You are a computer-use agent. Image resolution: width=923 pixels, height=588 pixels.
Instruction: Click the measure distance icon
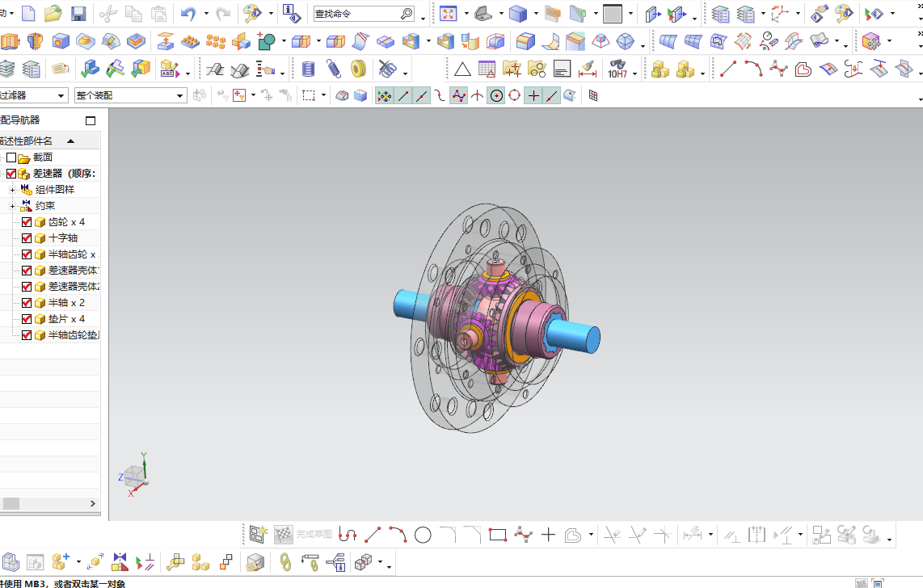(588, 69)
